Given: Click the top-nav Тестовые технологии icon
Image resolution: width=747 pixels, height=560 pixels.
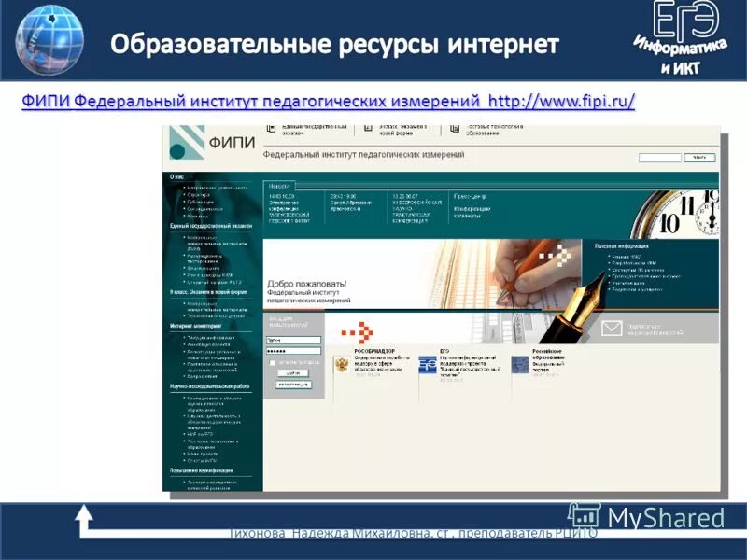Looking at the screenshot, I should point(455,128).
